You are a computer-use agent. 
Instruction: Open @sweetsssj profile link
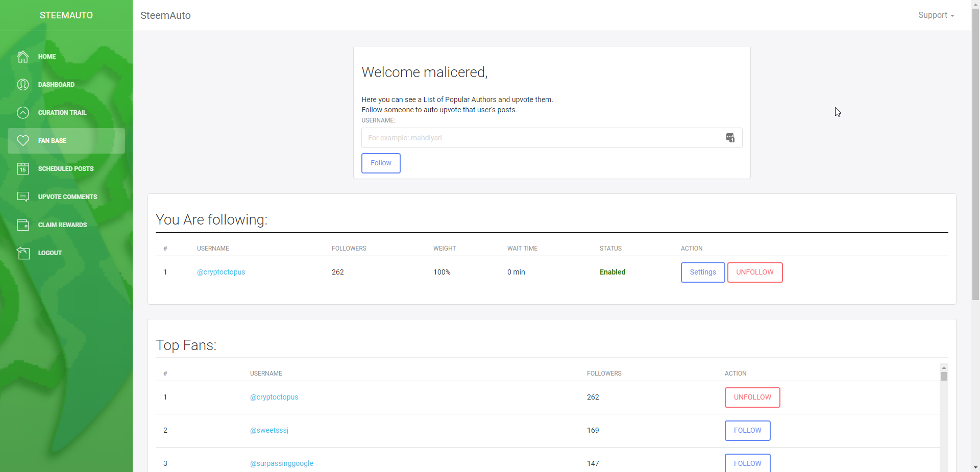(x=269, y=430)
